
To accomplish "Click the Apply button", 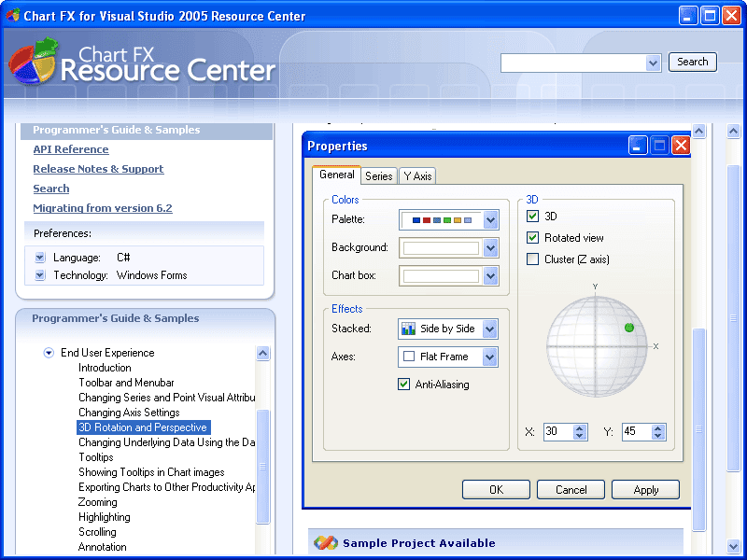I will (645, 489).
